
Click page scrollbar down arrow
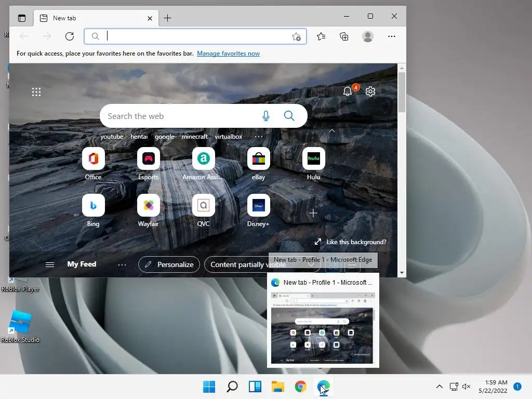pos(402,272)
